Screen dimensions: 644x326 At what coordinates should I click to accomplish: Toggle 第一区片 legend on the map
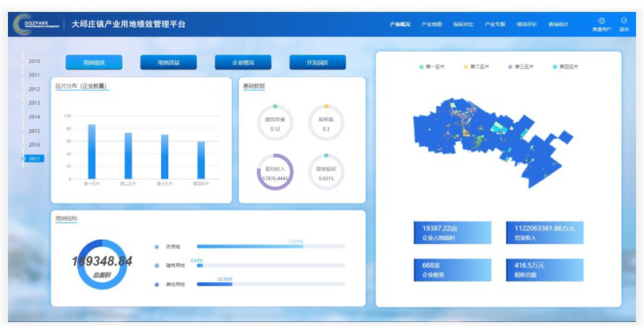coord(431,67)
